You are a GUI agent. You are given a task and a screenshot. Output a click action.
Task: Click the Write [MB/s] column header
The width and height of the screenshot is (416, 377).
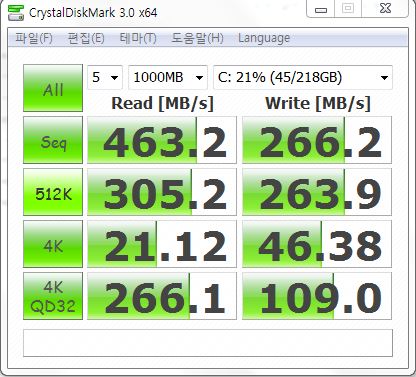(318, 103)
